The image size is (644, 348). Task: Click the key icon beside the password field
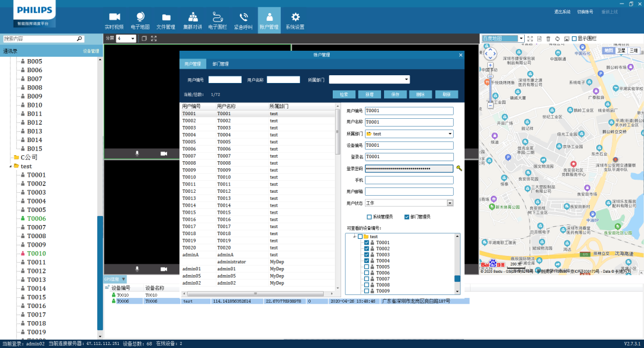click(459, 168)
